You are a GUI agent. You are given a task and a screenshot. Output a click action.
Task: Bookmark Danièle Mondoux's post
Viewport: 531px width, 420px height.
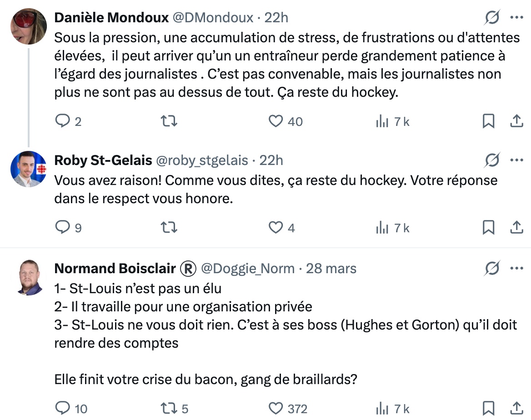coord(488,121)
